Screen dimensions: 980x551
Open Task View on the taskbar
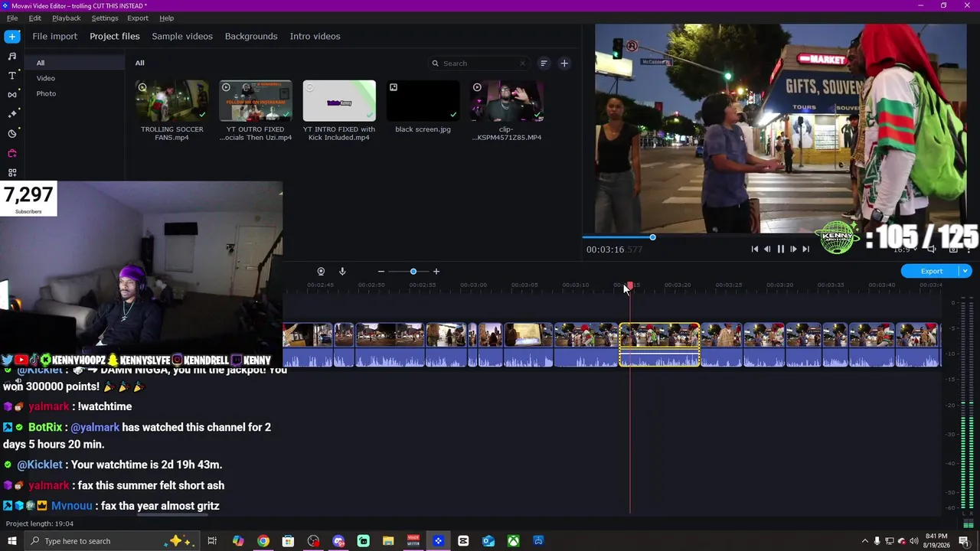[x=212, y=541]
